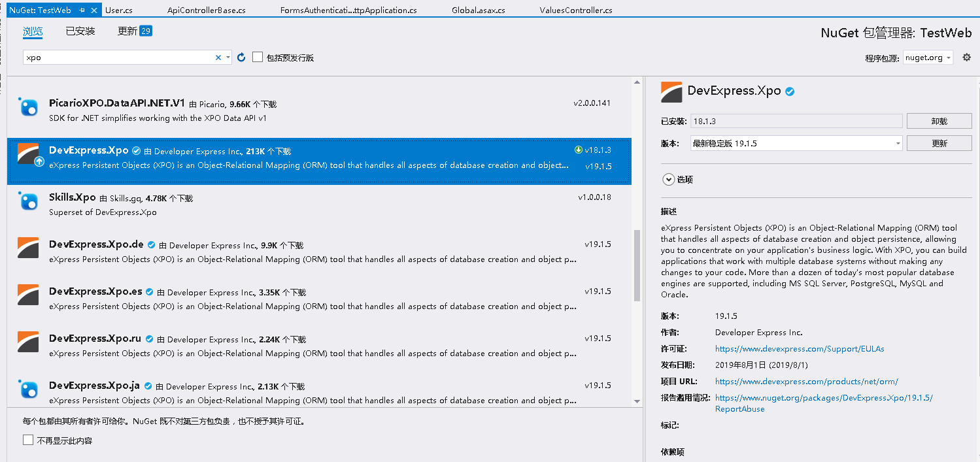
Task: Expand the options section chevron
Action: [x=668, y=179]
